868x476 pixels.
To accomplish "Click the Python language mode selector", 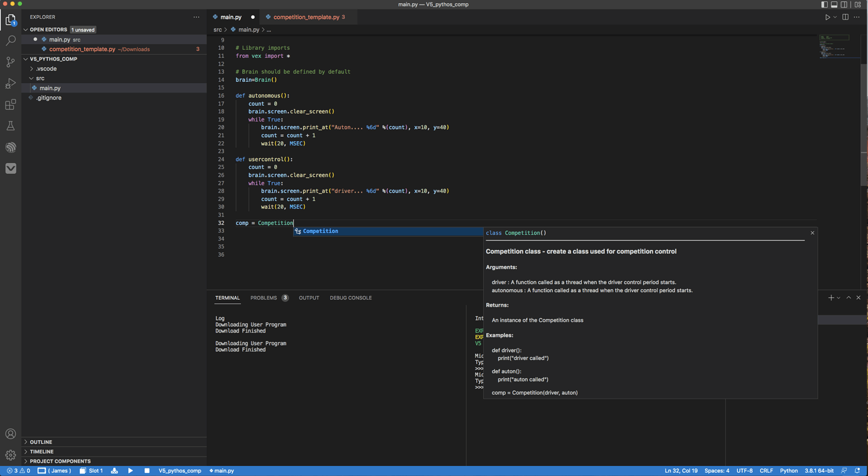I will [x=789, y=471].
